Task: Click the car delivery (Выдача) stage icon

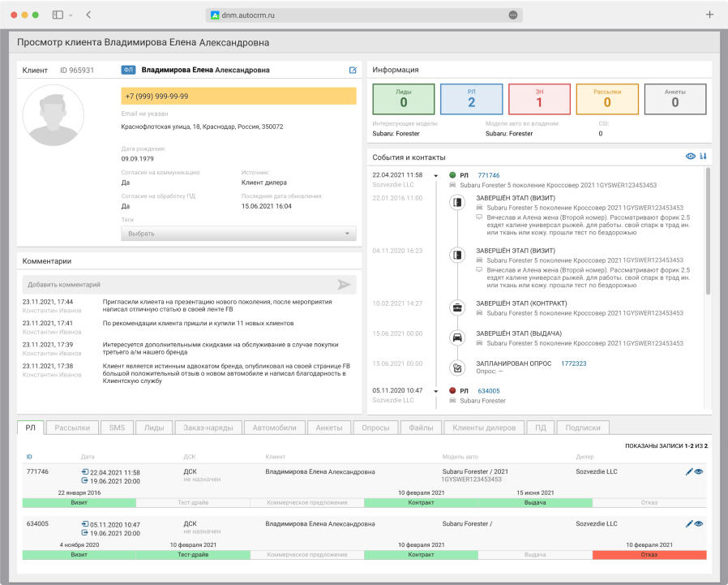Action: 456,338
